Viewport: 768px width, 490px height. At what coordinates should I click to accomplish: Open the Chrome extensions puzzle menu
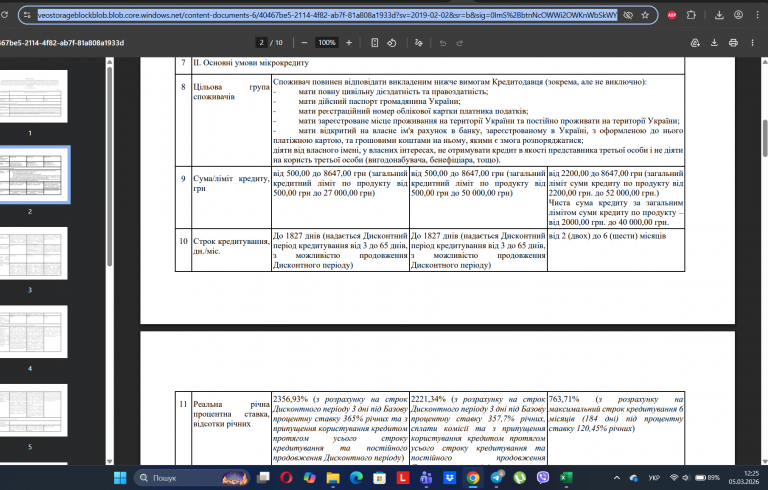point(691,15)
